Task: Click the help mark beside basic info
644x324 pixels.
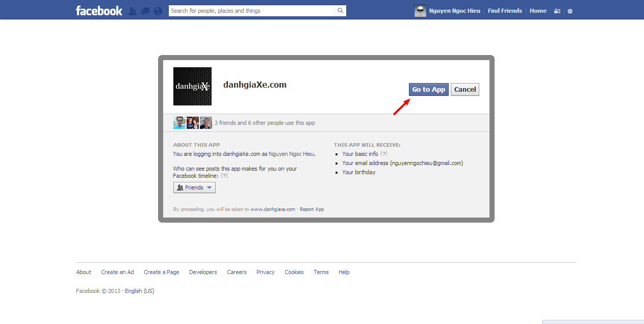Action: (x=384, y=154)
